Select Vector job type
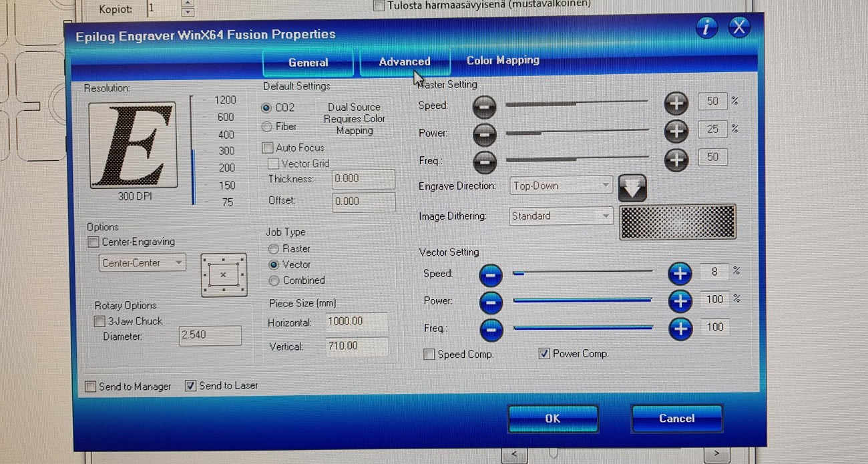Viewport: 868px width, 464px height. pos(273,264)
